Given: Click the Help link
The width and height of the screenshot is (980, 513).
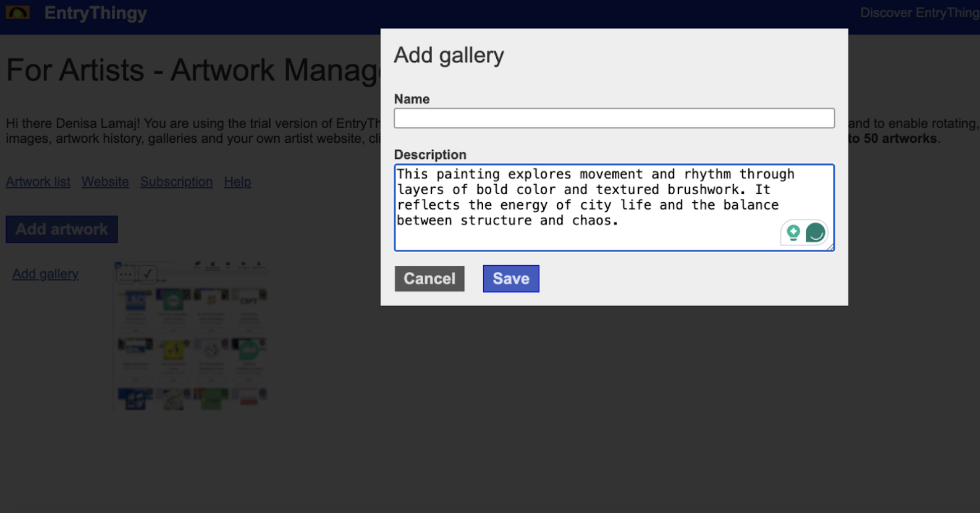Looking at the screenshot, I should (x=237, y=182).
